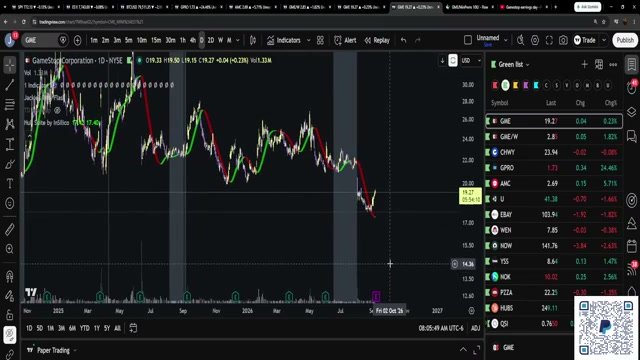This screenshot has height=360, width=640.
Task: Open the Fibonacci retracement tools
Action: point(10,105)
